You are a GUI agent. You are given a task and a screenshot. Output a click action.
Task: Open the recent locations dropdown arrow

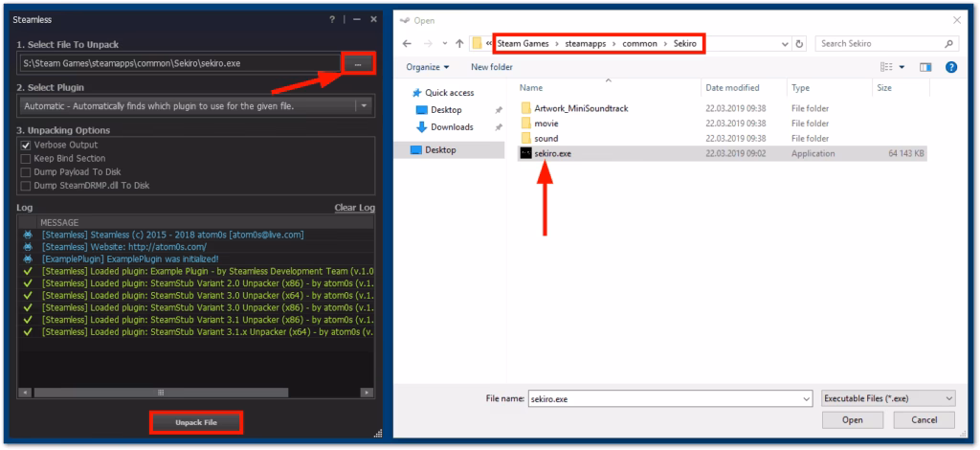click(444, 44)
